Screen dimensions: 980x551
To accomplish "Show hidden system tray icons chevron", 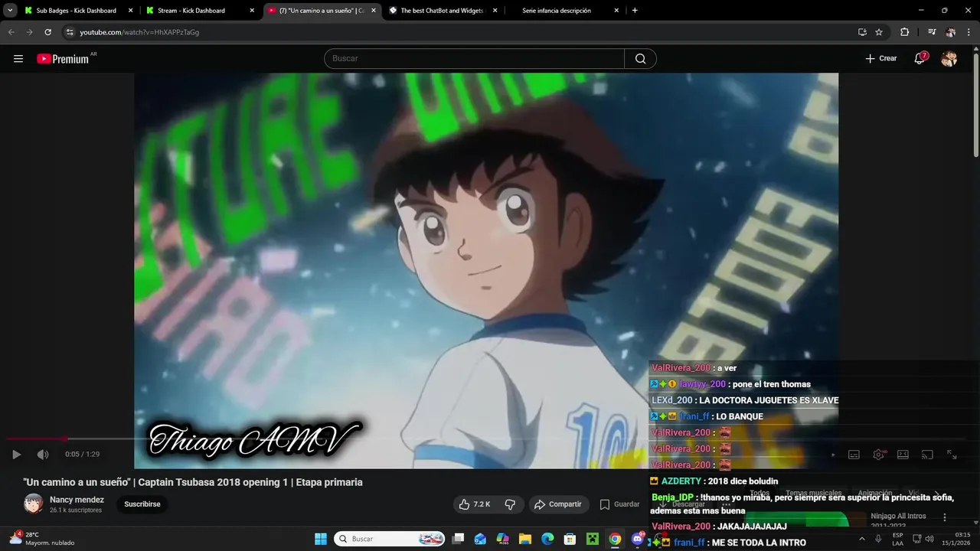I will pos(862,539).
